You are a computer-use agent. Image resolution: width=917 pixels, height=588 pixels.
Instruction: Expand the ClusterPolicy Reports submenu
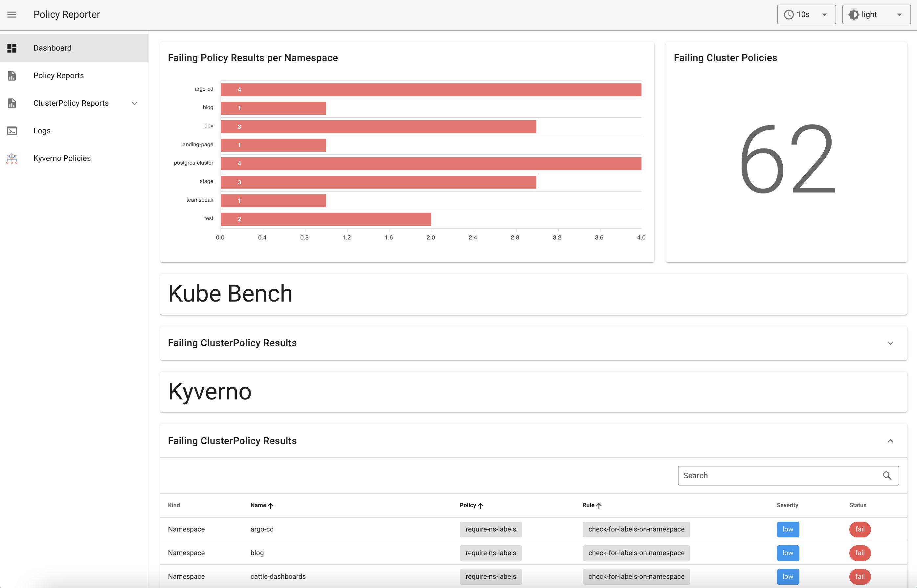(134, 103)
